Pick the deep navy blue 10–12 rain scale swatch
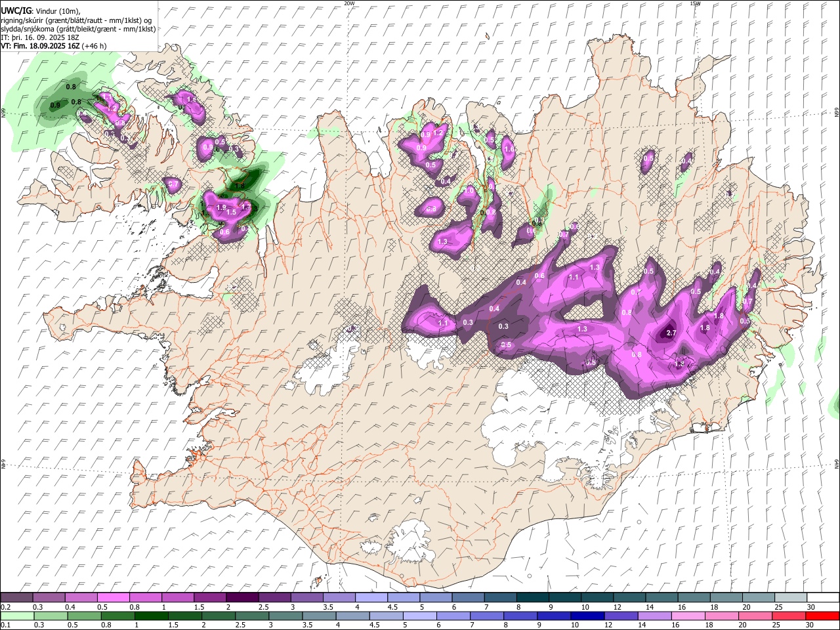Image resolution: width=840 pixels, height=630 pixels. (x=589, y=616)
